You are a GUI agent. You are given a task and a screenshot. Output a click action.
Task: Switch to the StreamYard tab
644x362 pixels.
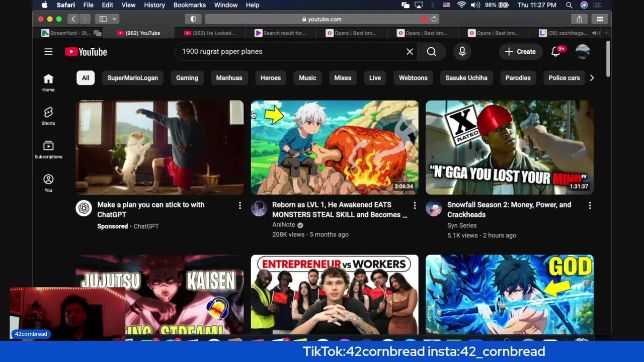pyautogui.click(x=69, y=33)
